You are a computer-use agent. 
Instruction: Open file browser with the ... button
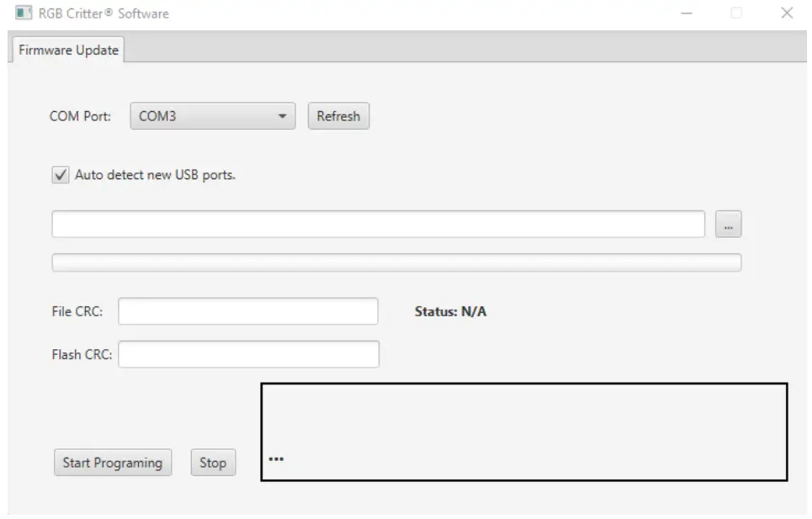tap(728, 224)
